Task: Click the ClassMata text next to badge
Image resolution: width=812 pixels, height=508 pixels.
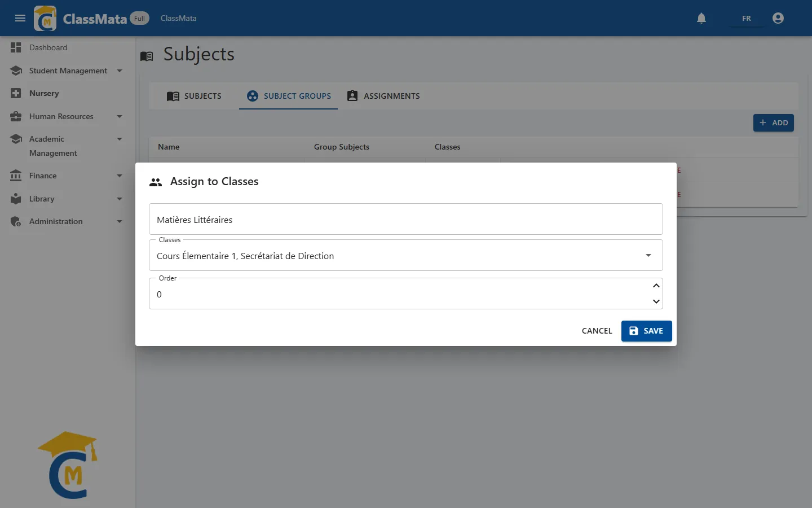Action: tap(178, 18)
